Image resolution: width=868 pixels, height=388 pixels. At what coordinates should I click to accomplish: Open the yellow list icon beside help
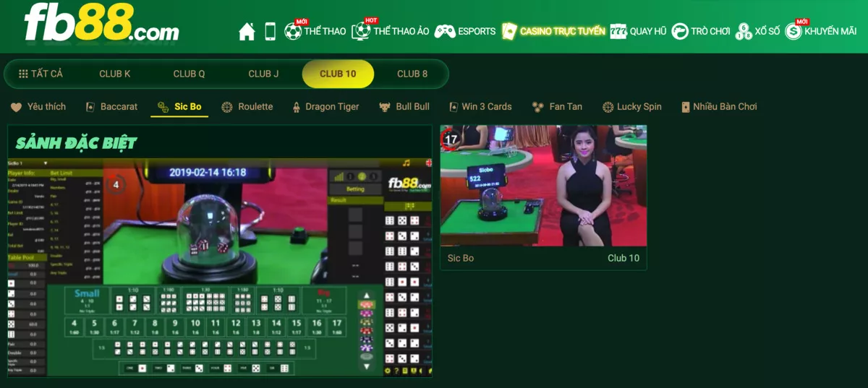click(x=405, y=371)
